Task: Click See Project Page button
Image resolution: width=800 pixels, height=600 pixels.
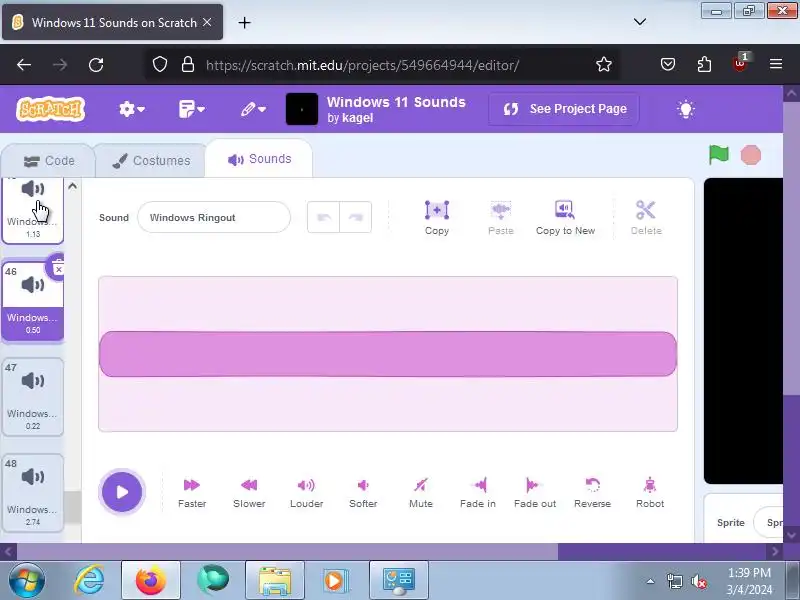Action: tap(564, 109)
